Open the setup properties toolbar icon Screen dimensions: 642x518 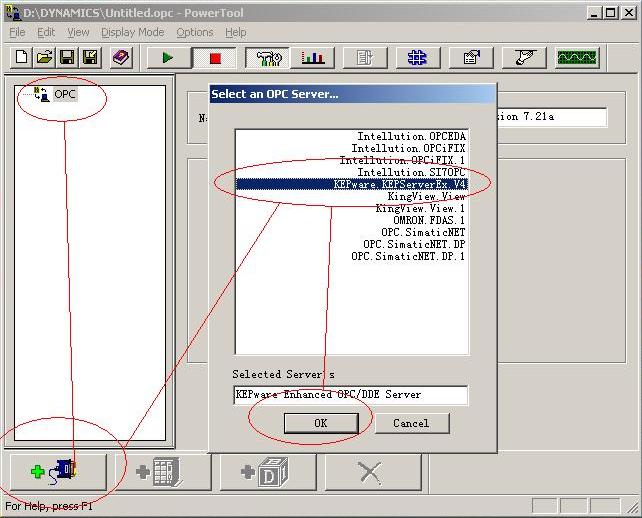click(x=471, y=58)
